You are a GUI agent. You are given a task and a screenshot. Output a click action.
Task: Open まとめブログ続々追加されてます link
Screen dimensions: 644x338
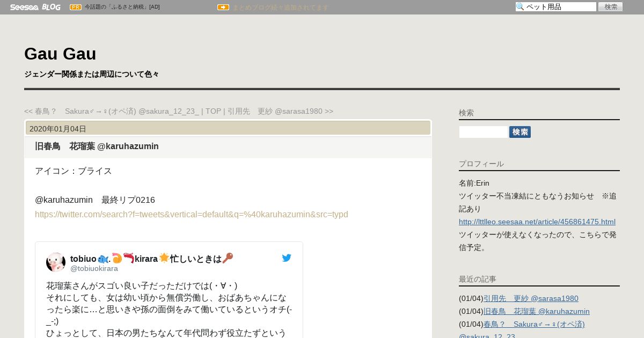(x=280, y=7)
